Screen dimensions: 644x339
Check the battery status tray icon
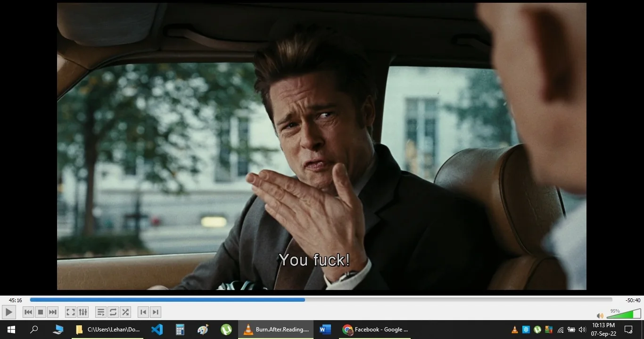(x=571, y=330)
